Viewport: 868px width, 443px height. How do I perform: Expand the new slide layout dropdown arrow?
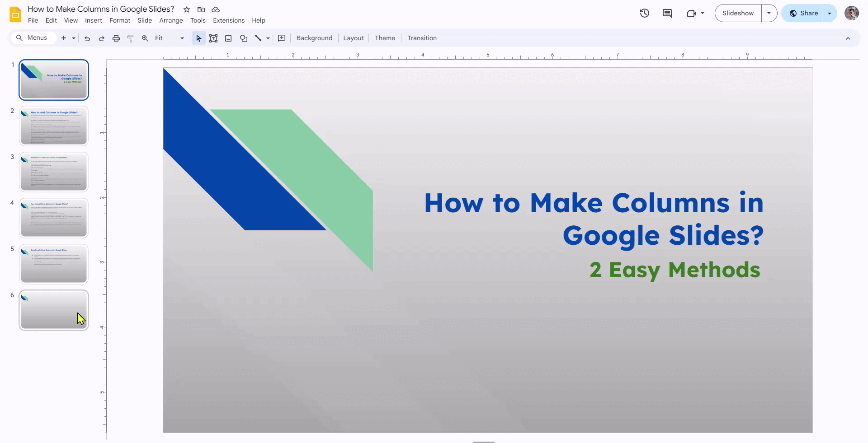click(74, 38)
